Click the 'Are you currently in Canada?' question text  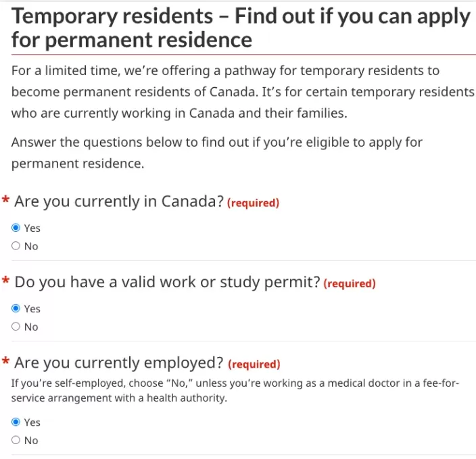tap(119, 201)
